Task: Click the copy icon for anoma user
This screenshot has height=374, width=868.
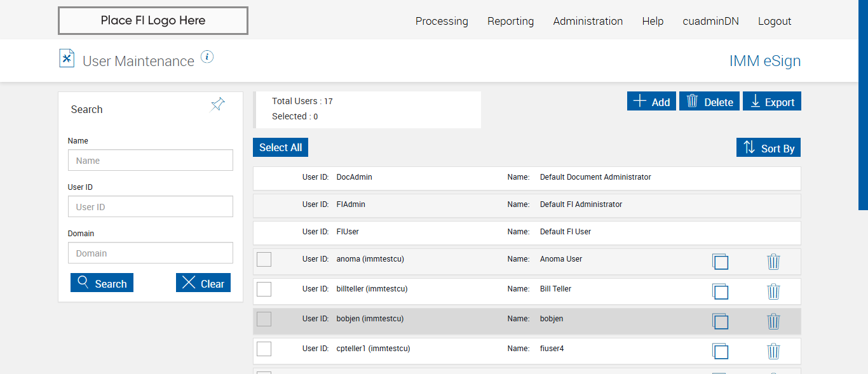Action: (720, 262)
